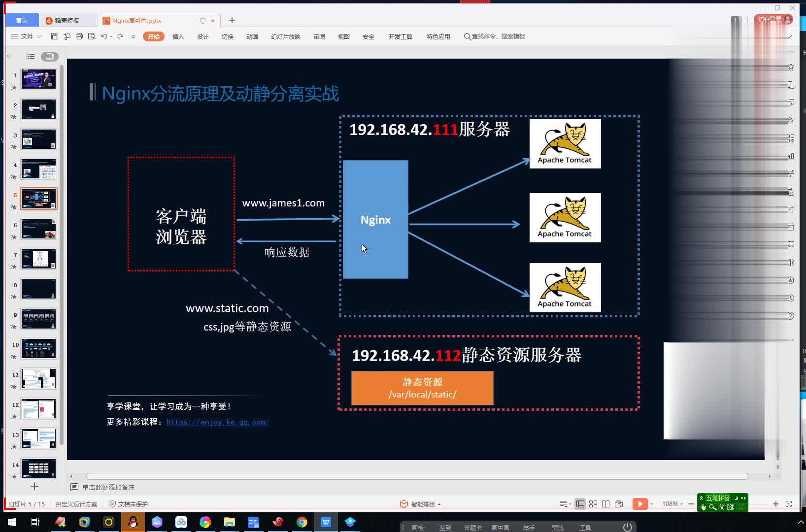Open the 插入 ribbon tab
The image size is (806, 532).
tap(178, 37)
